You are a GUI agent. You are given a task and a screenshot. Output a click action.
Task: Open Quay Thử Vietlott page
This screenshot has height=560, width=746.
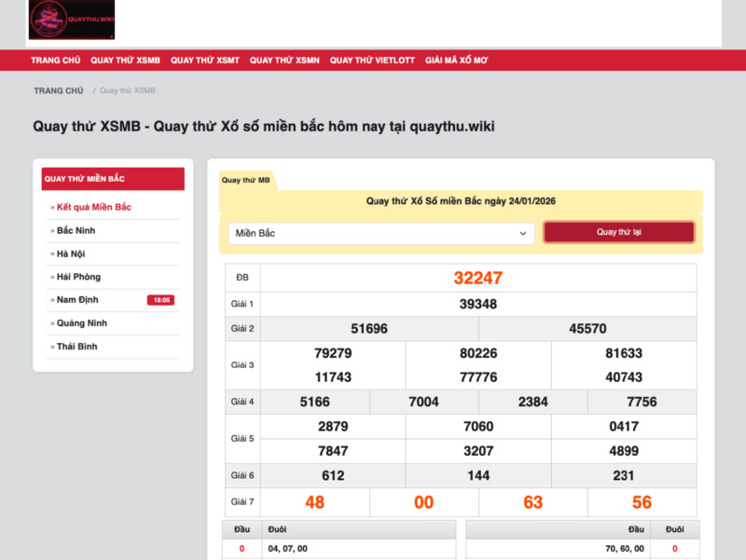pyautogui.click(x=372, y=61)
